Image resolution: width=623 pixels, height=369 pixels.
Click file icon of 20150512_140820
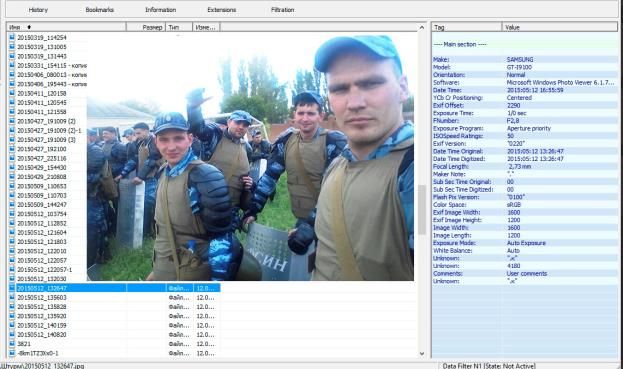point(12,334)
